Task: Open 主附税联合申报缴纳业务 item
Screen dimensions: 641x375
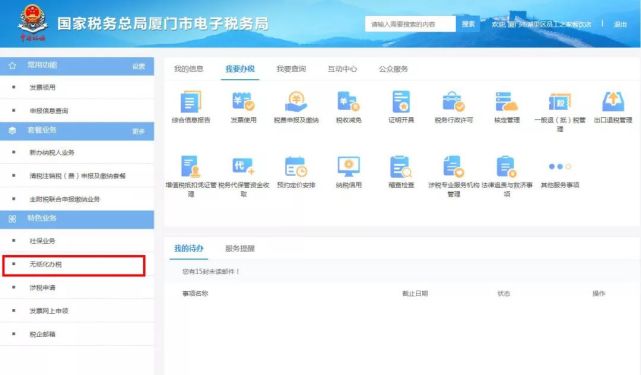Action: pos(77,199)
